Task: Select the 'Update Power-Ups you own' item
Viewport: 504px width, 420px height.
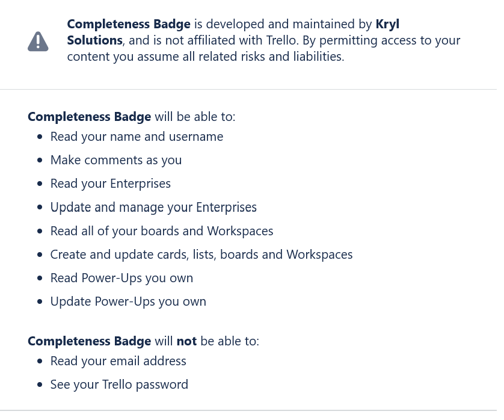Action: tap(128, 301)
